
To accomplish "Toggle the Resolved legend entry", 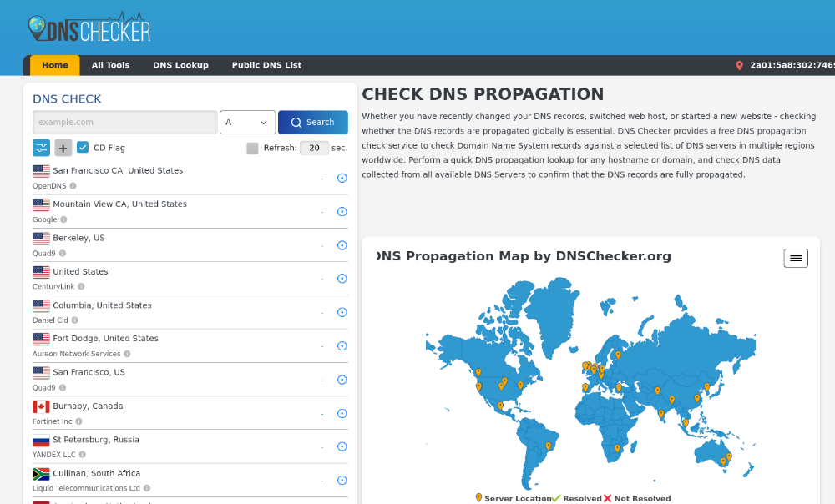I will [x=577, y=499].
